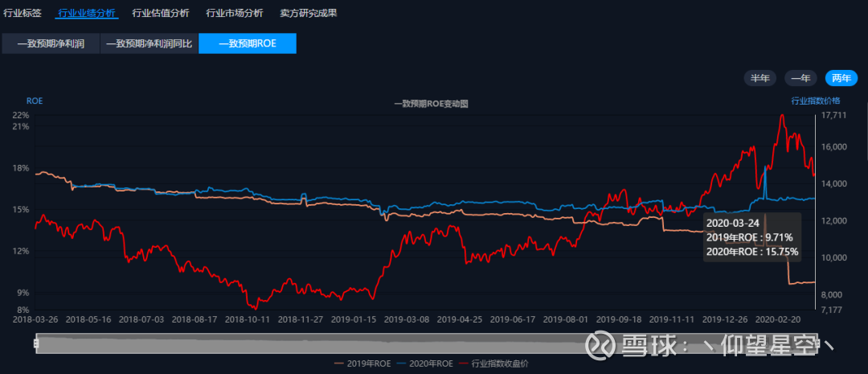This screenshot has width=868, height=374.
Task: Click the 2019-08-01 date axis label
Action: pos(565,319)
